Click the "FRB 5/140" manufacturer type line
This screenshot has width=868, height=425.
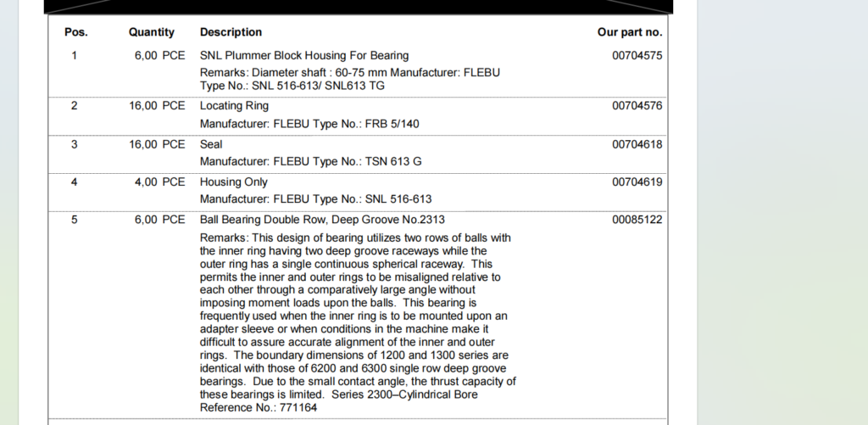pos(309,124)
